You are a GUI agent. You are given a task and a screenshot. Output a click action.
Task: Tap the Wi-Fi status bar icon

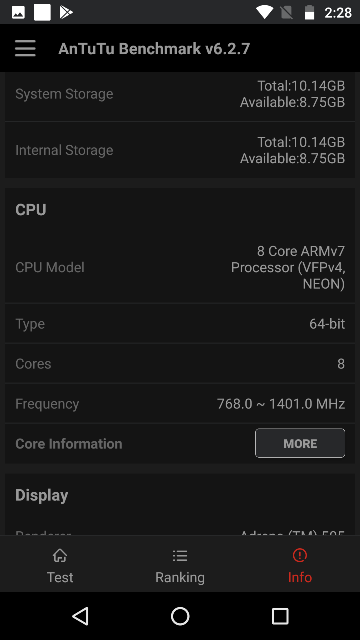tap(264, 12)
